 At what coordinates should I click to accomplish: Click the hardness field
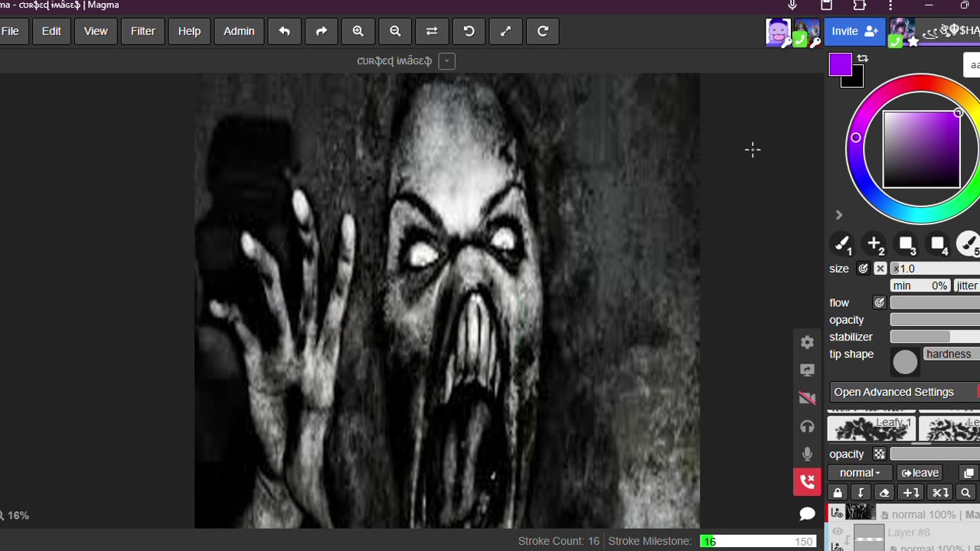952,354
